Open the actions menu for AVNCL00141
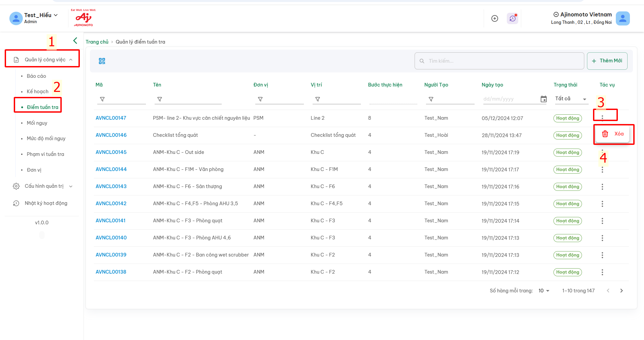Image resolution: width=644 pixels, height=340 pixels. click(x=602, y=221)
